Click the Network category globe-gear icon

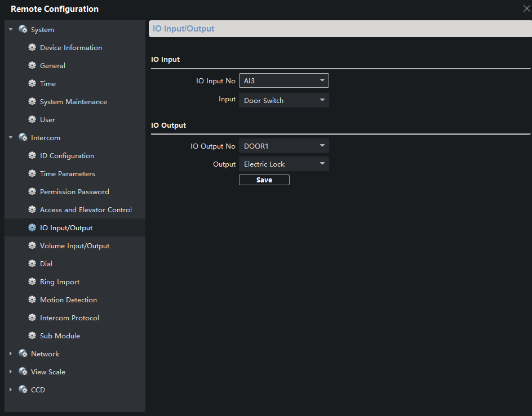23,354
